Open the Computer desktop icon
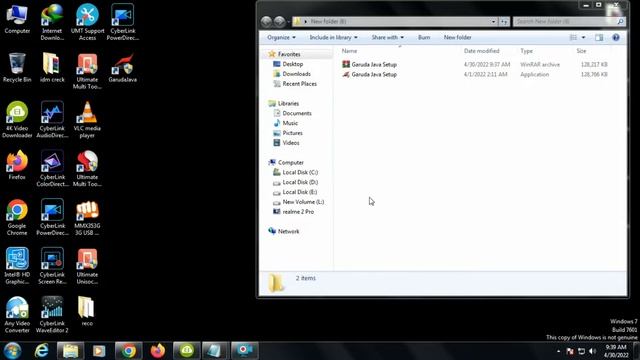The width and height of the screenshot is (640, 360). coord(17,19)
